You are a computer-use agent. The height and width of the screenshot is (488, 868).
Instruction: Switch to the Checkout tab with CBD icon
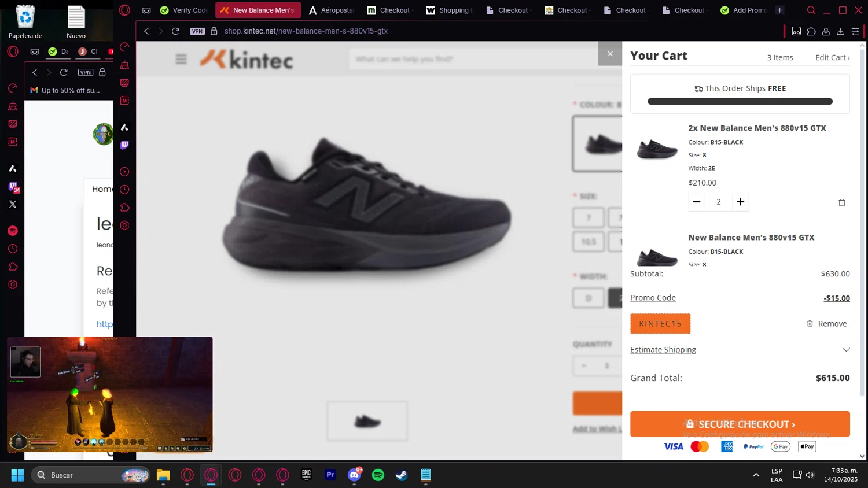click(567, 10)
